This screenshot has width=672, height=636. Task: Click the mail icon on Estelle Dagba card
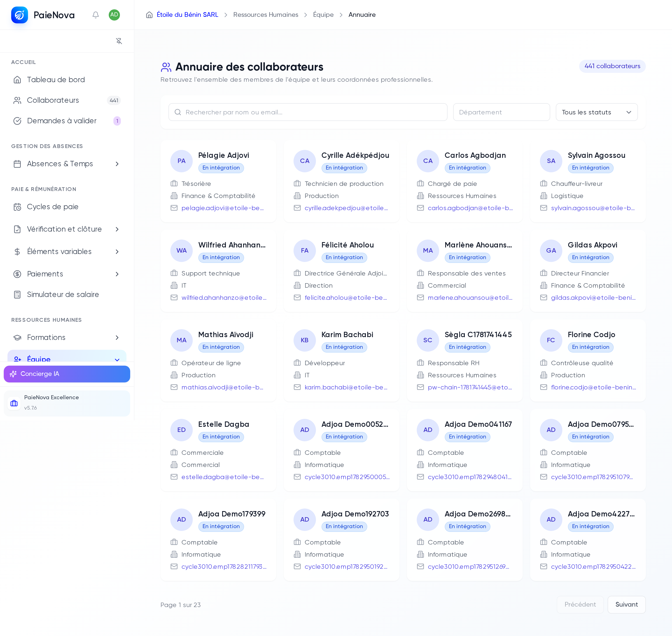coord(174,477)
